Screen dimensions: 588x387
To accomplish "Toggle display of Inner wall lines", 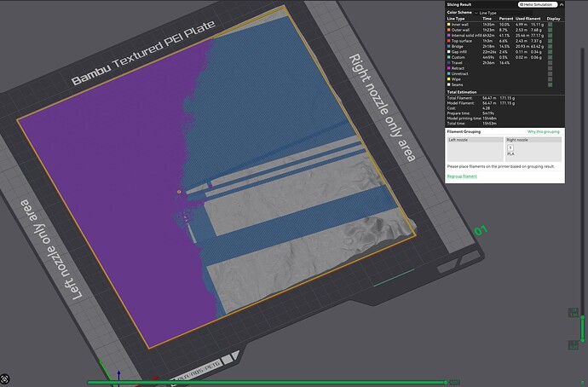I will point(551,25).
